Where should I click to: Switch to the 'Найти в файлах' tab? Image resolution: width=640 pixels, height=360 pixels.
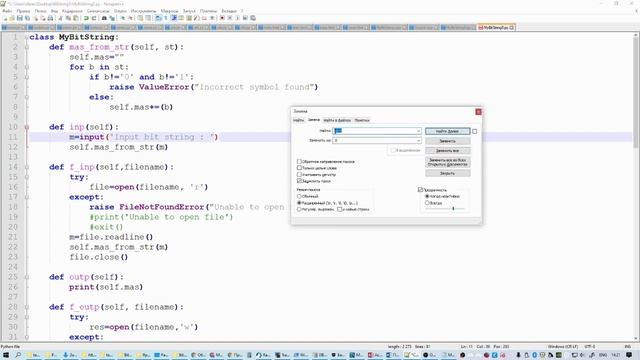tap(337, 120)
